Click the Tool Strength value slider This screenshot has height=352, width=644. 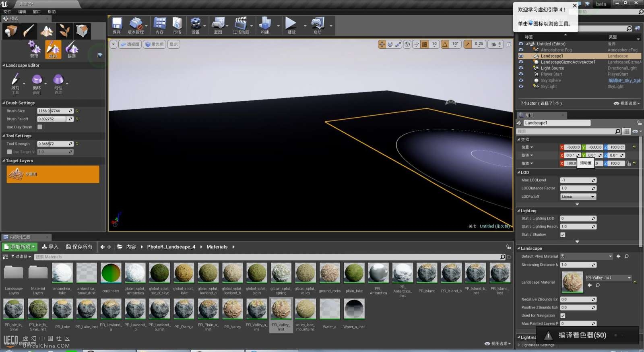coord(55,144)
